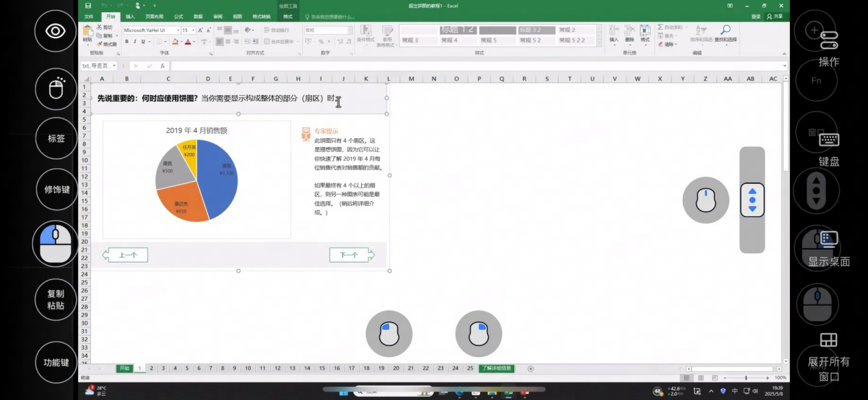Toggle italic formatting

coord(135,42)
